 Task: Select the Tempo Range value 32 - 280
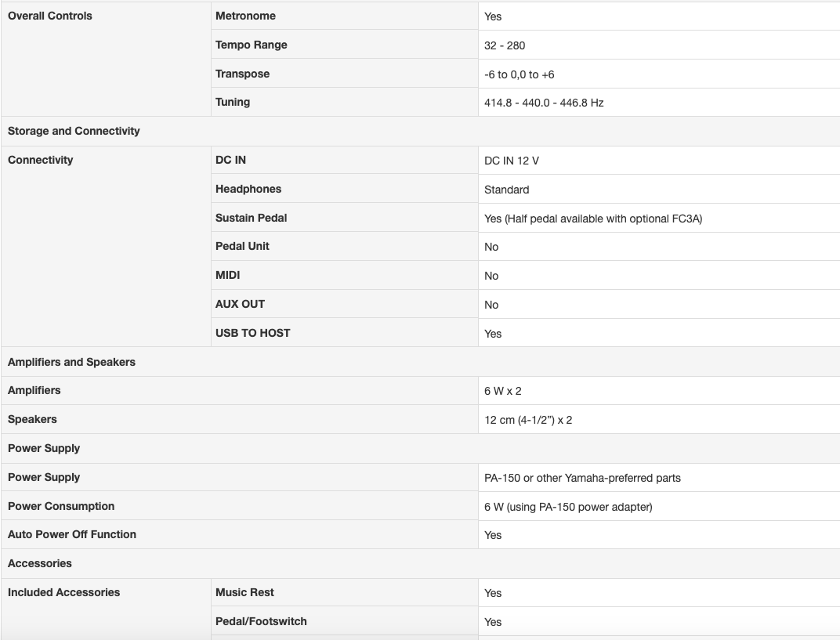tap(505, 45)
